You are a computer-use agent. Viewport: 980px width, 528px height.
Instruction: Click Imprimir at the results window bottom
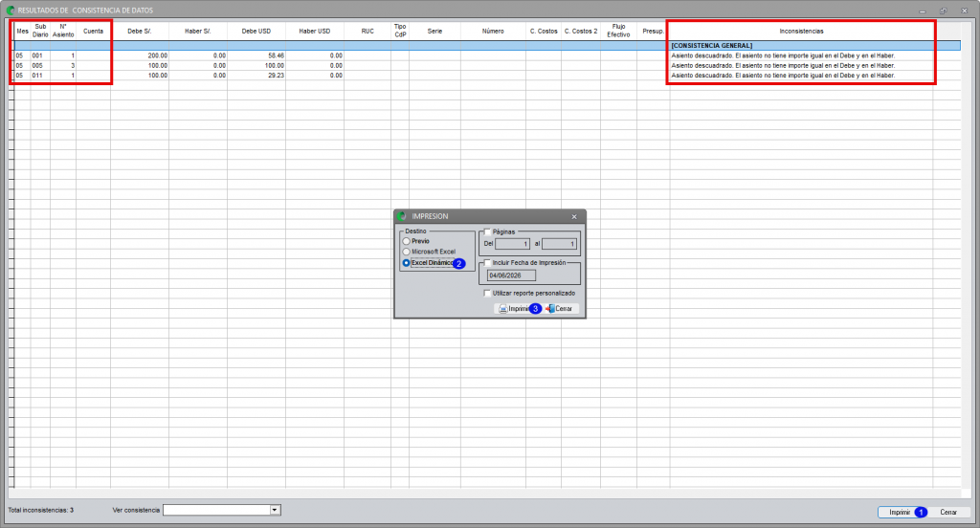(900, 513)
